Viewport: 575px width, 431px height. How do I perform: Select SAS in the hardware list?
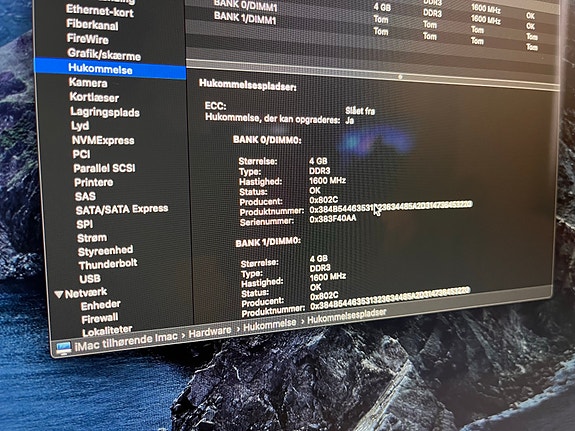[85, 196]
